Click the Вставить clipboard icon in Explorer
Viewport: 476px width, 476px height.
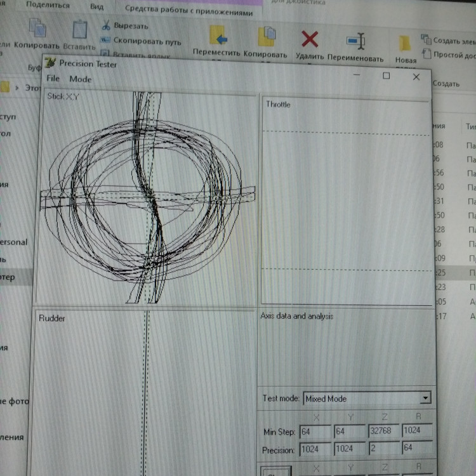click(79, 29)
